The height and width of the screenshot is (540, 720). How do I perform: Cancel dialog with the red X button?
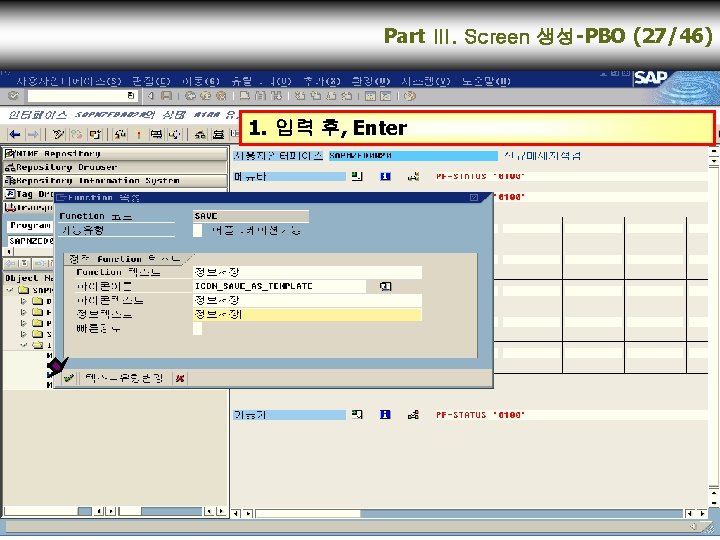180,378
